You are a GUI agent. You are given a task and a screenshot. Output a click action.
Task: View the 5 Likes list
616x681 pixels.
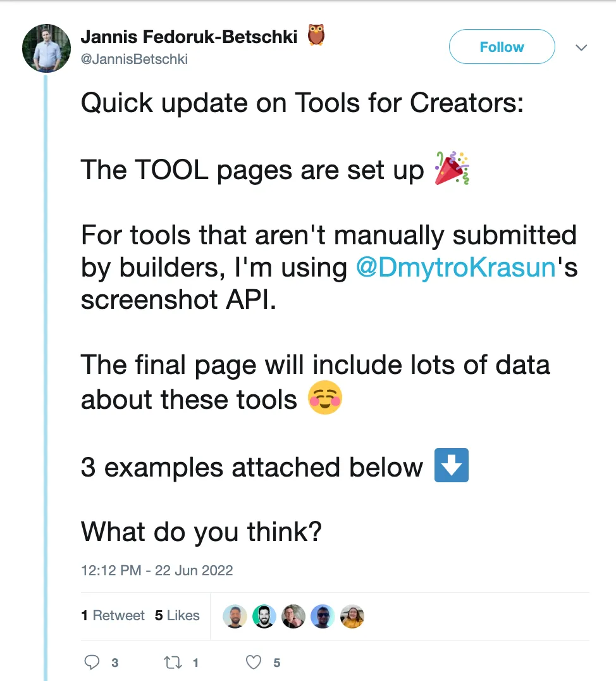click(177, 615)
